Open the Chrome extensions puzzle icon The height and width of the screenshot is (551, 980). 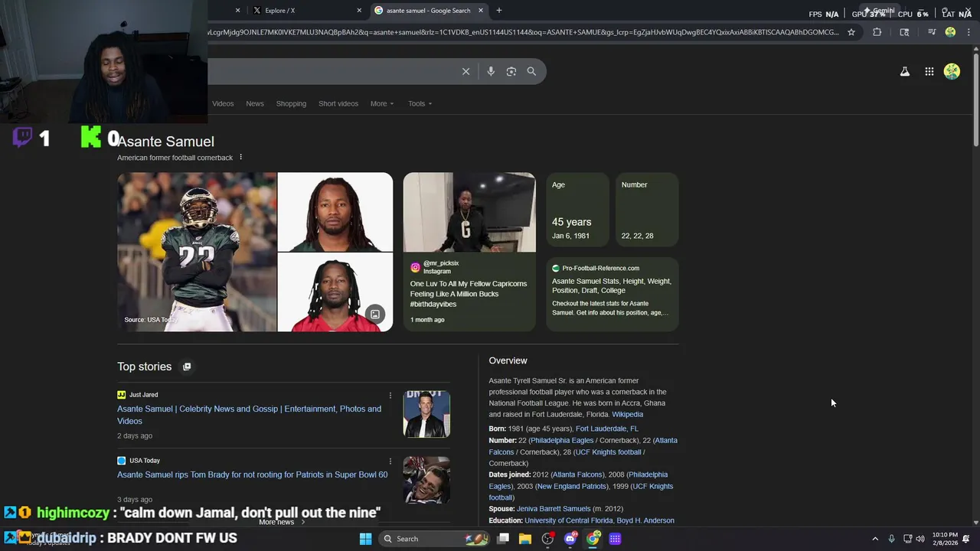[x=877, y=32]
